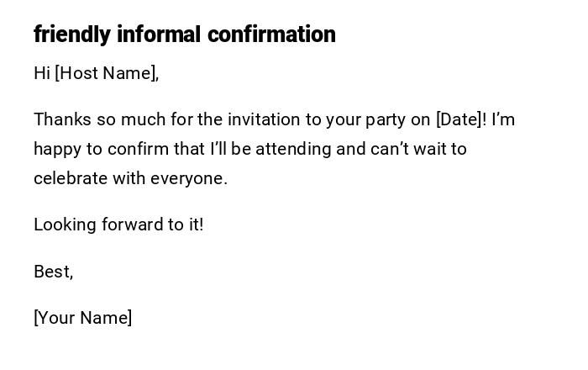
Task: Click the word "everyone." ending the paragraph
Action: coord(189,178)
